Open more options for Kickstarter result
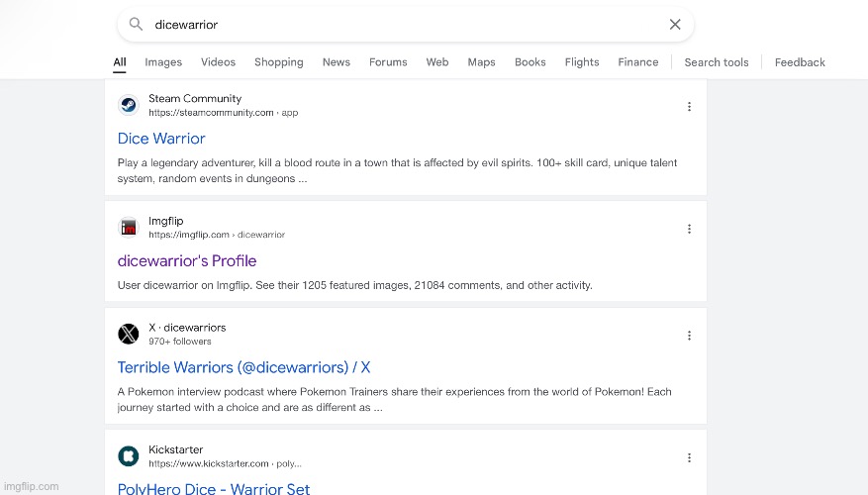This screenshot has height=495, width=868. click(x=689, y=458)
